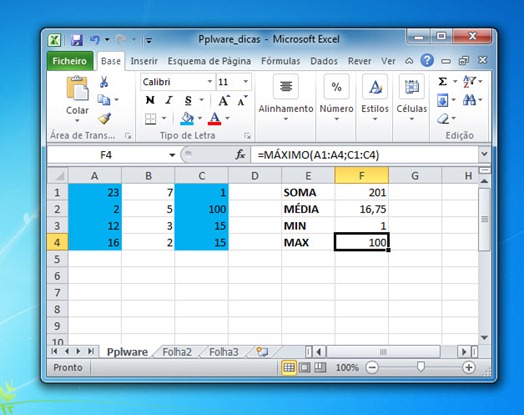Switch to Page Layout view icon
This screenshot has width=524, height=415.
point(305,368)
